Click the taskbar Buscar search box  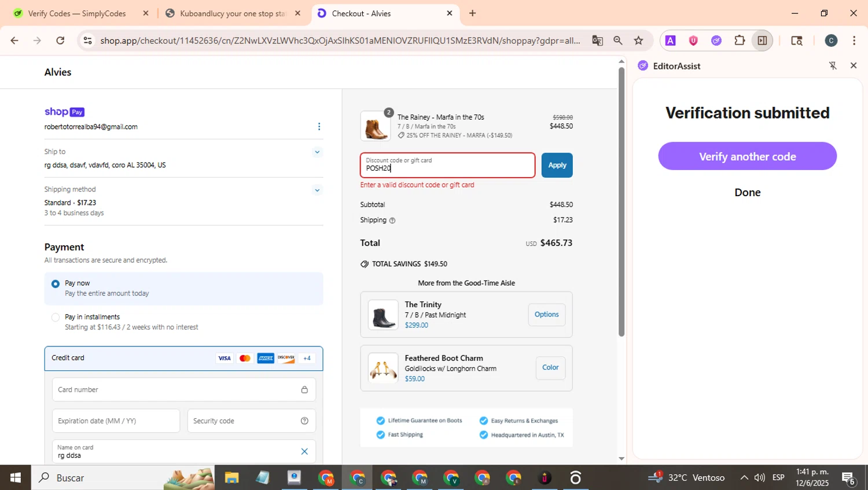[123, 478]
